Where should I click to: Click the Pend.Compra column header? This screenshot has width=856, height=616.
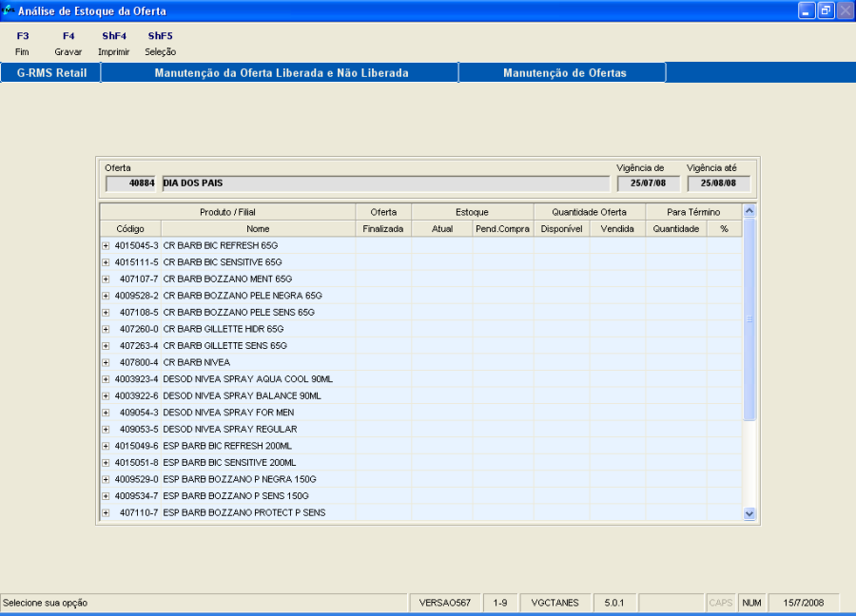(503, 228)
